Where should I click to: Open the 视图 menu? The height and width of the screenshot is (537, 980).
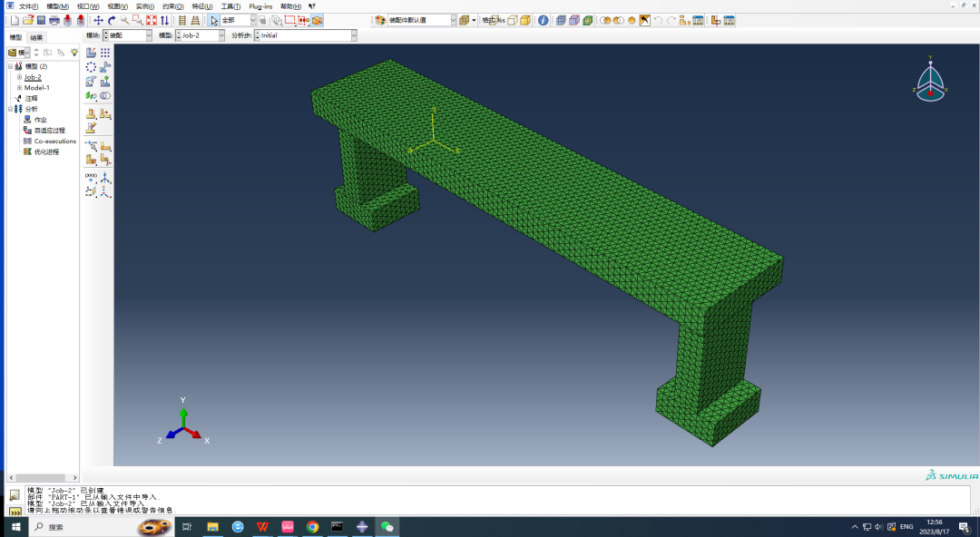pyautogui.click(x=117, y=6)
